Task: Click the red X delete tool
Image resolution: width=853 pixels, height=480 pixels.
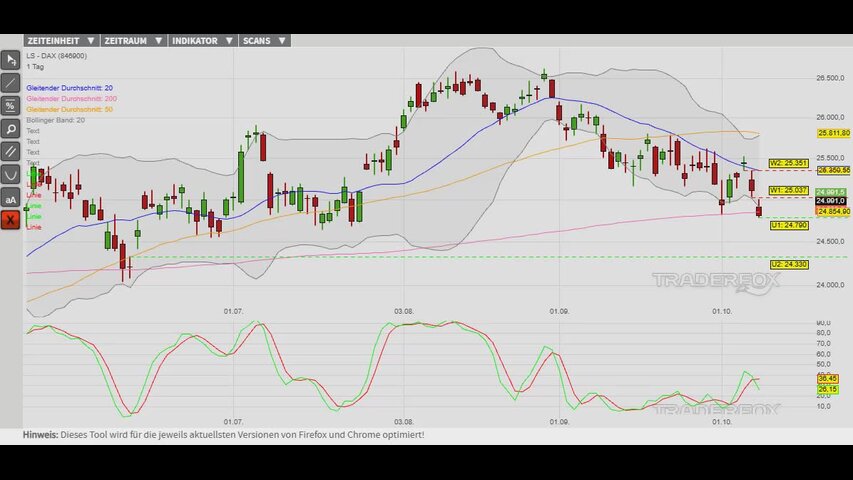Action: coord(10,220)
